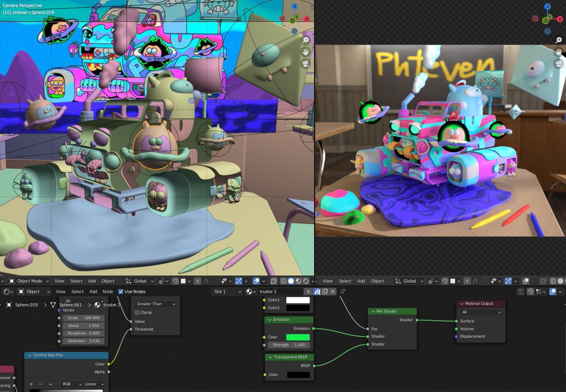Click the user count 4 button
566x392 pixels.
(x=308, y=292)
